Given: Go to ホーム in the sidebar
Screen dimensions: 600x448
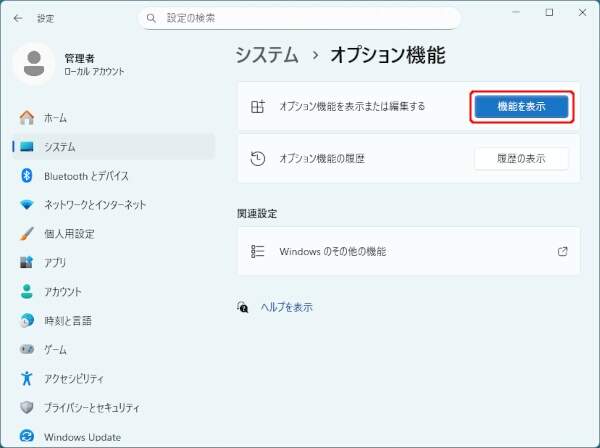Looking at the screenshot, I should pyautogui.click(x=55, y=118).
